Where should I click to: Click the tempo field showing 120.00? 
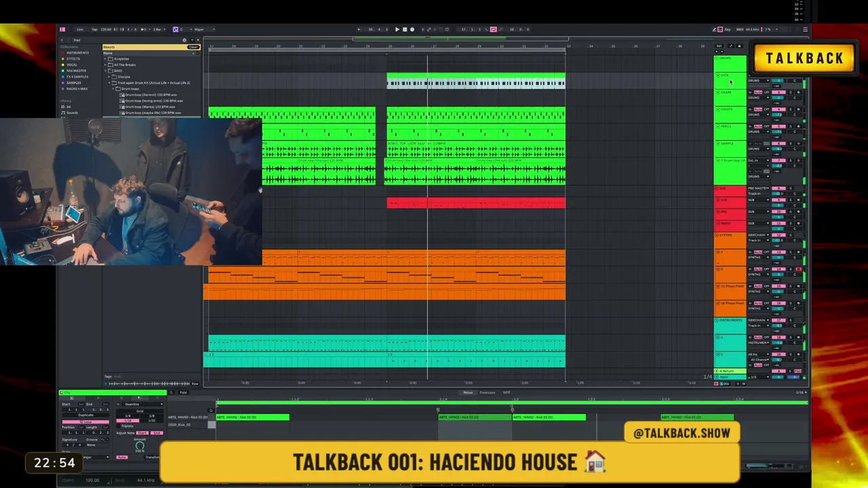(x=106, y=29)
